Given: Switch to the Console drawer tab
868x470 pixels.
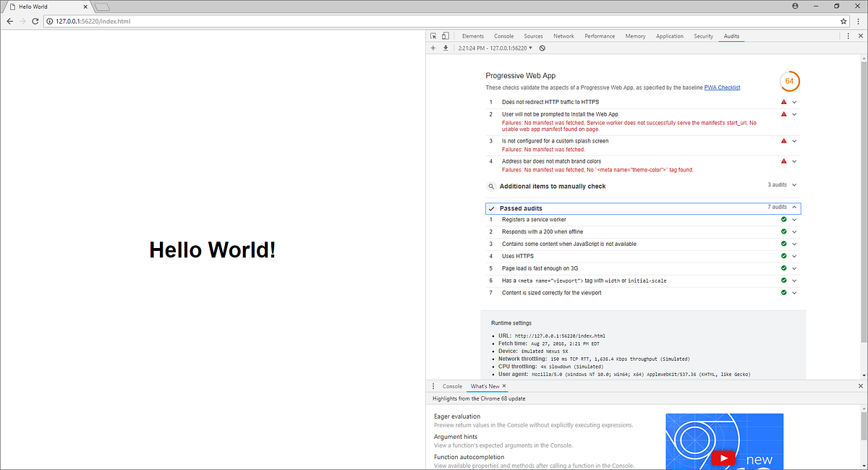Looking at the screenshot, I should (452, 385).
